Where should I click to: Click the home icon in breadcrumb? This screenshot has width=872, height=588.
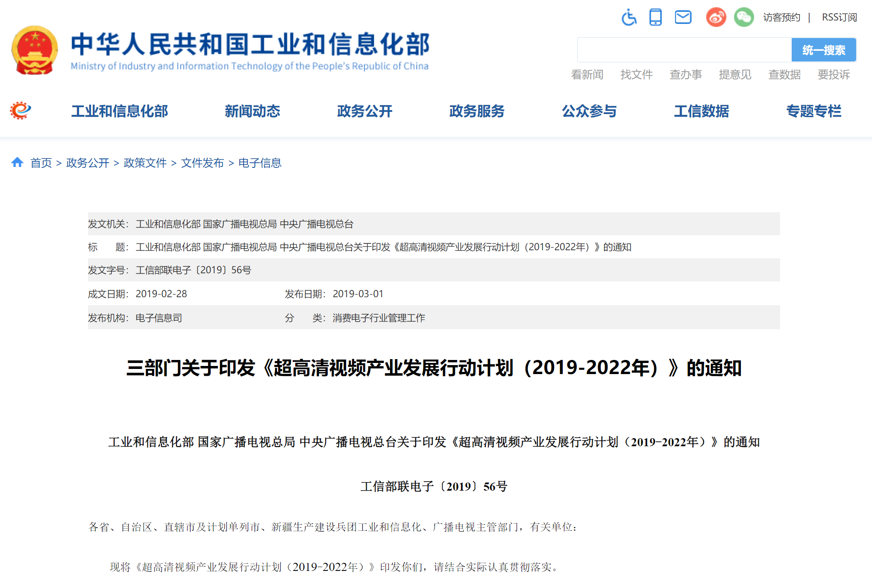click(x=17, y=162)
